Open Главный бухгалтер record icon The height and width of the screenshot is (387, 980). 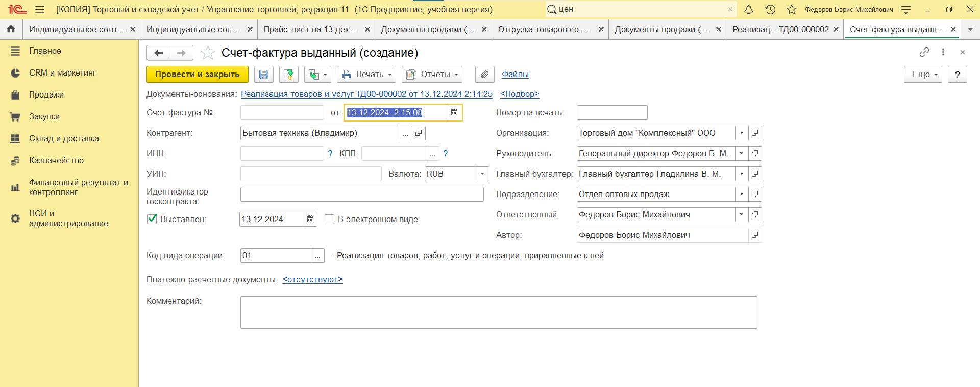(755, 174)
